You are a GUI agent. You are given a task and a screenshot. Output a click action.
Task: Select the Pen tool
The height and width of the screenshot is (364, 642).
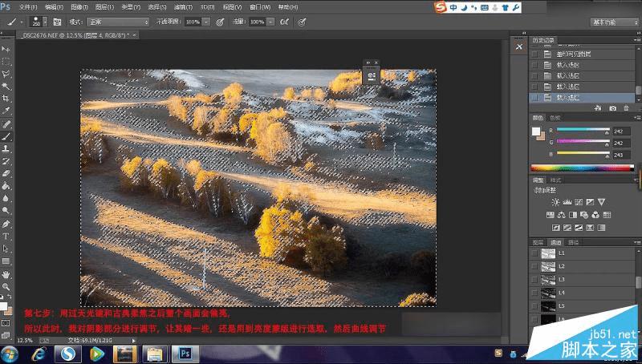(x=6, y=224)
